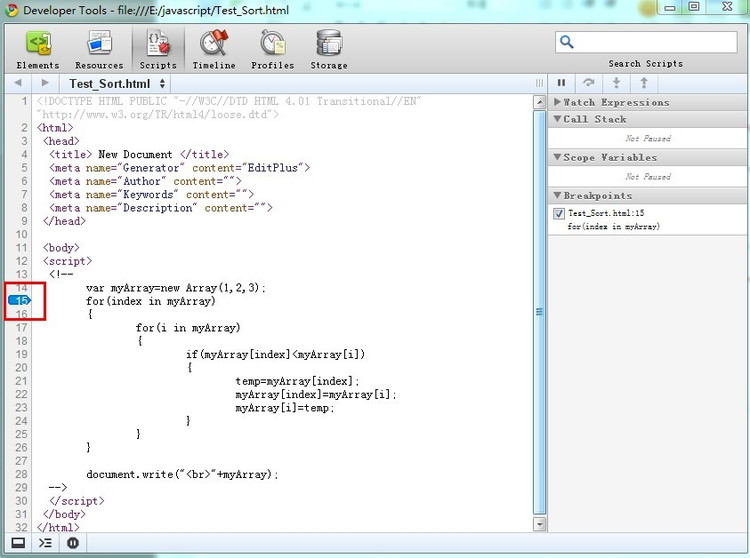Click the Not Paused text under Scope Variables
This screenshot has width=750, height=558.
click(x=648, y=176)
